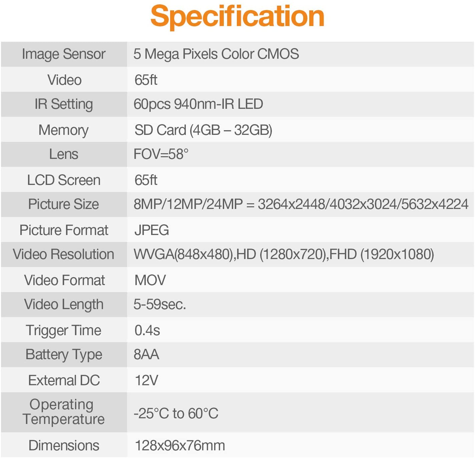Click the 5 Mega Pixels Color CMOS value
Screen dimensions: 476x458
[216, 54]
